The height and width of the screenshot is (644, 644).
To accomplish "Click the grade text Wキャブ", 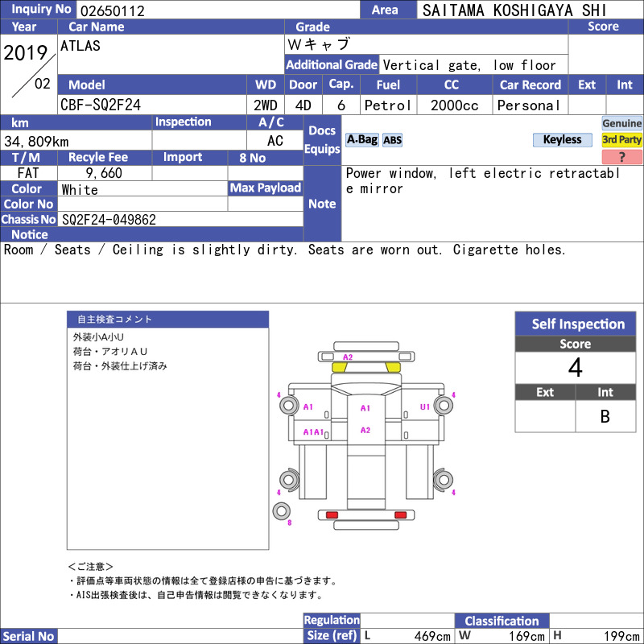I will coord(319,44).
